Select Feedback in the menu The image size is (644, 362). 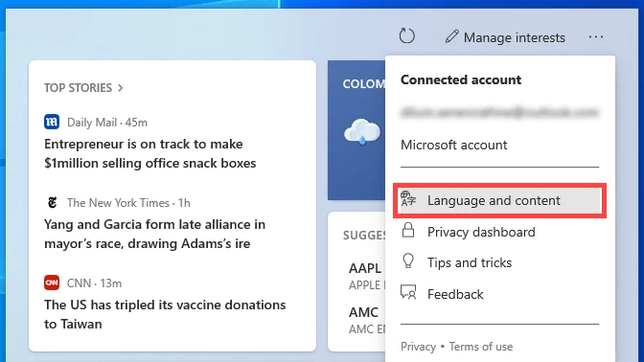[x=499, y=294]
